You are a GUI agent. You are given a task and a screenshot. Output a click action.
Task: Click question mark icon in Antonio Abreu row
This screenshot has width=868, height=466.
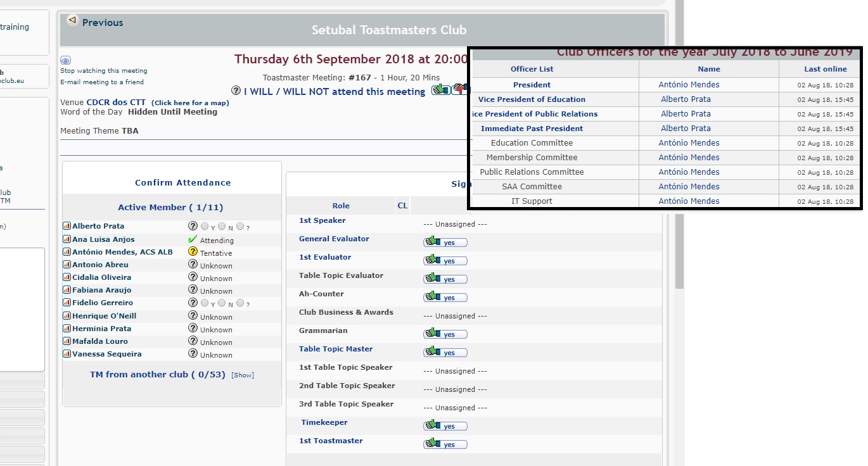pyautogui.click(x=193, y=265)
